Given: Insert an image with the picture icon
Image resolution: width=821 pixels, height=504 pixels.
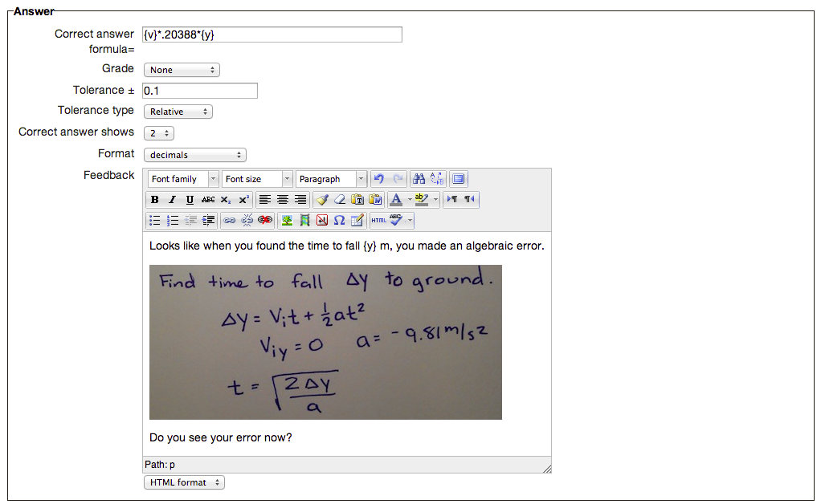Looking at the screenshot, I should tap(287, 220).
